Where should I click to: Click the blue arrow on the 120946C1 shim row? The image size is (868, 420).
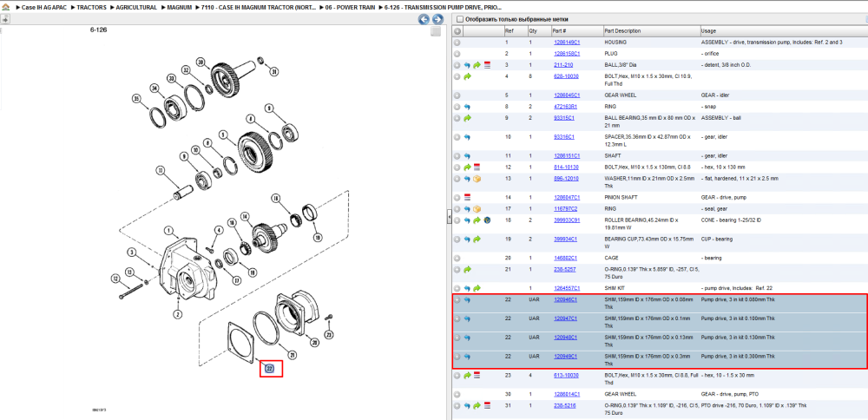coord(467,299)
